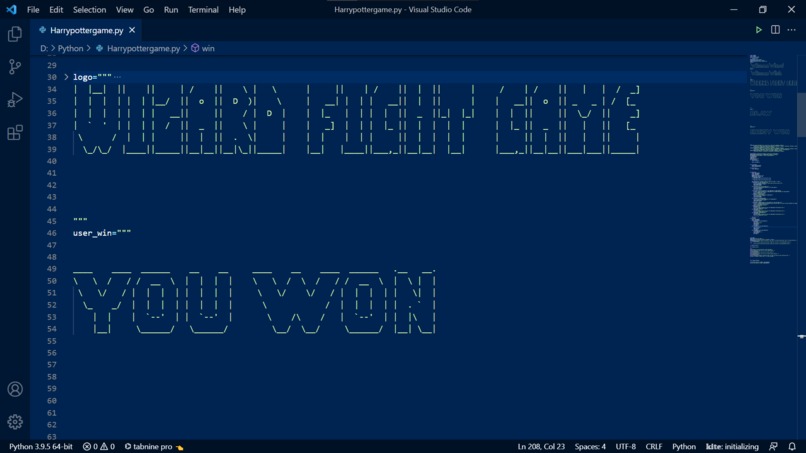Click line number 30 in gutter
This screenshot has width=806, height=453.
coord(51,77)
